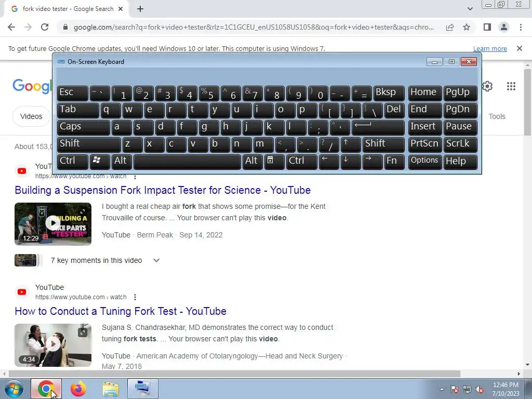Open a new tab with plus button
532x399 pixels.
pyautogui.click(x=140, y=9)
